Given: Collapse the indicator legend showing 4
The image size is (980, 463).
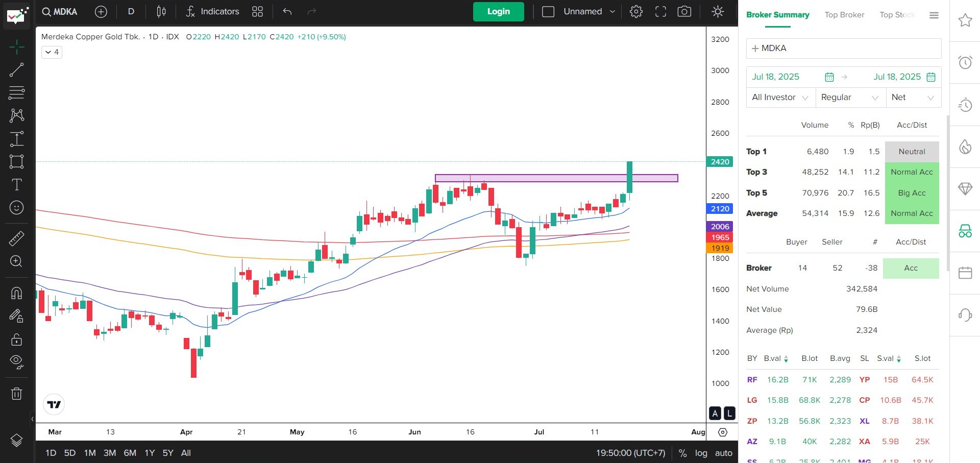Looking at the screenshot, I should 52,52.
